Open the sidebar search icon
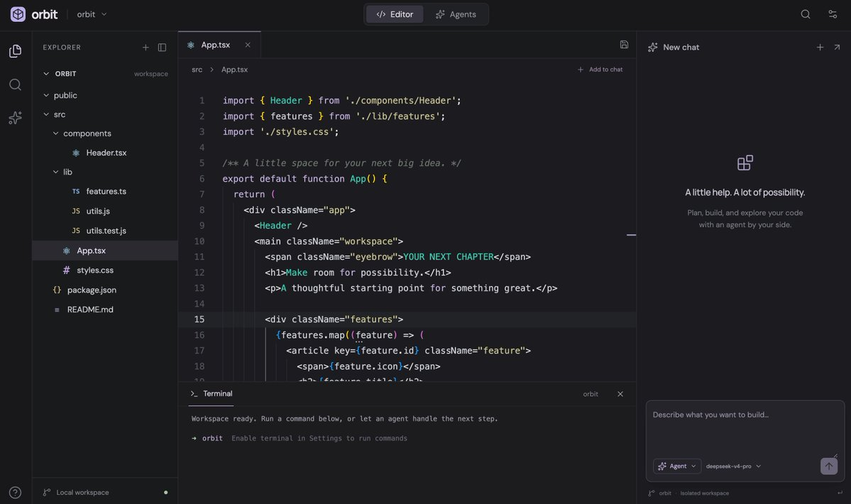This screenshot has height=504, width=851. point(15,84)
